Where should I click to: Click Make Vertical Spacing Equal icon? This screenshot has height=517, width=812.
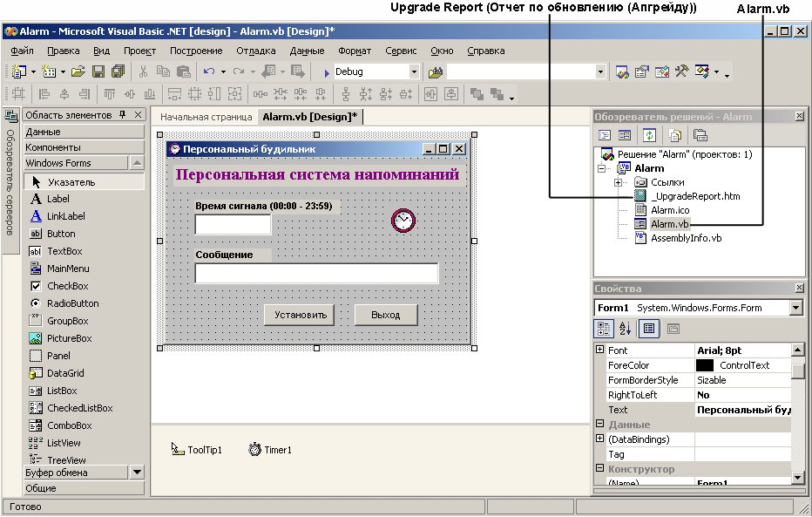346,94
